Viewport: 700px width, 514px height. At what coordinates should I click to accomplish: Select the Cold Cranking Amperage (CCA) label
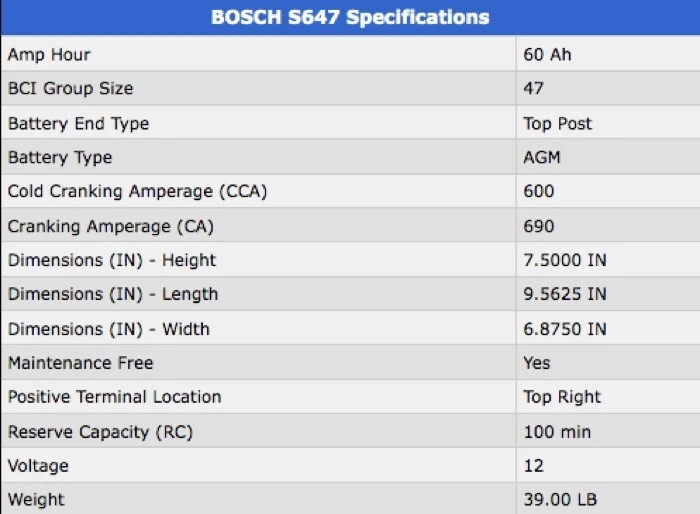[x=137, y=191]
